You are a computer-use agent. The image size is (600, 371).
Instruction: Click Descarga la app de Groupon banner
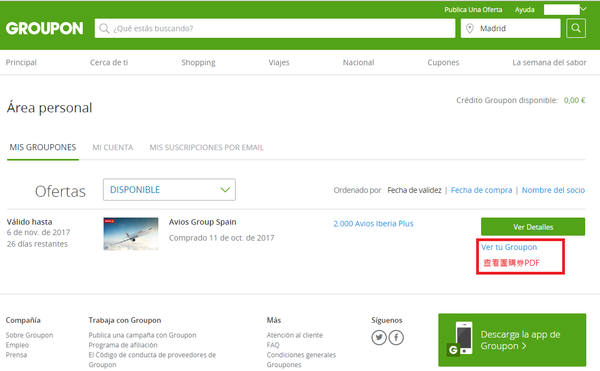pos(512,340)
